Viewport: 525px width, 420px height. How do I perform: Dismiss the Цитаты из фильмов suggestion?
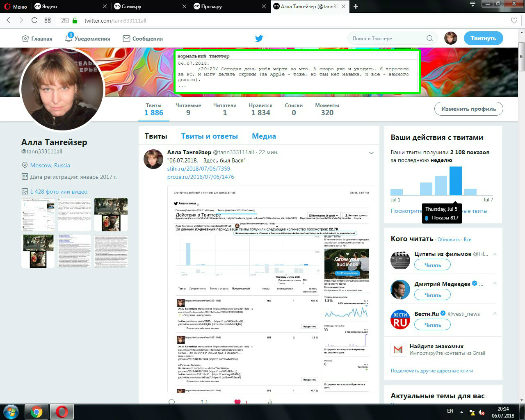click(495, 254)
